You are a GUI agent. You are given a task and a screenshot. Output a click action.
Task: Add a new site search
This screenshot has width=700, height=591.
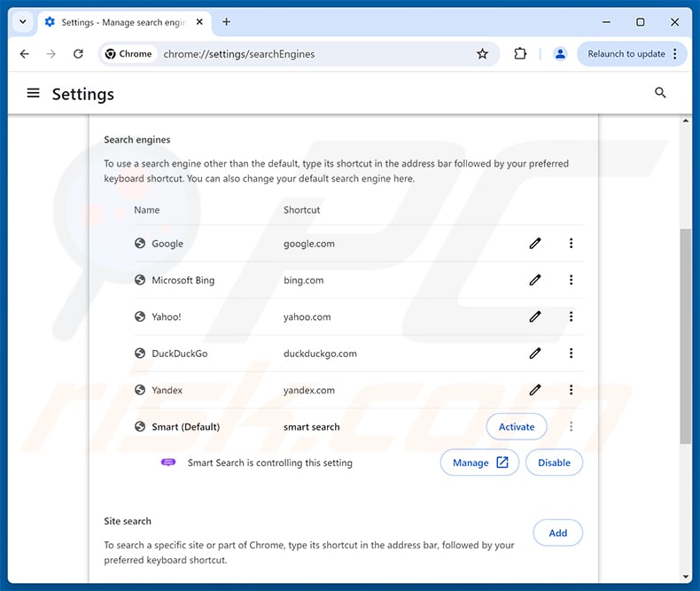(557, 533)
